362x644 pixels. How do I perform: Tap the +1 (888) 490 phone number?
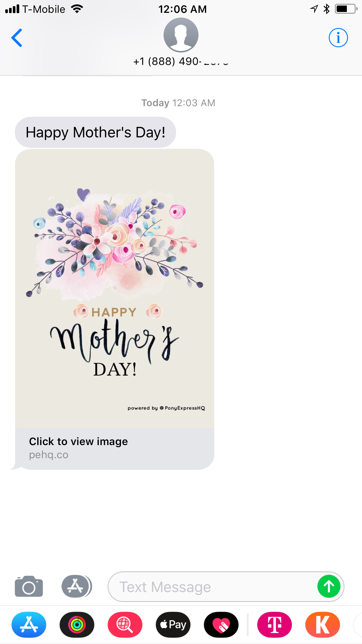[181, 62]
